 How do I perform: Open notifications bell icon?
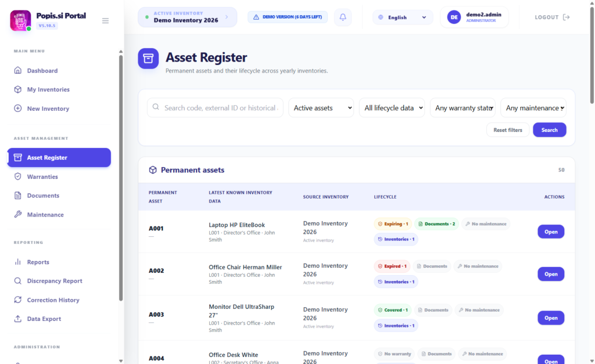[343, 17]
